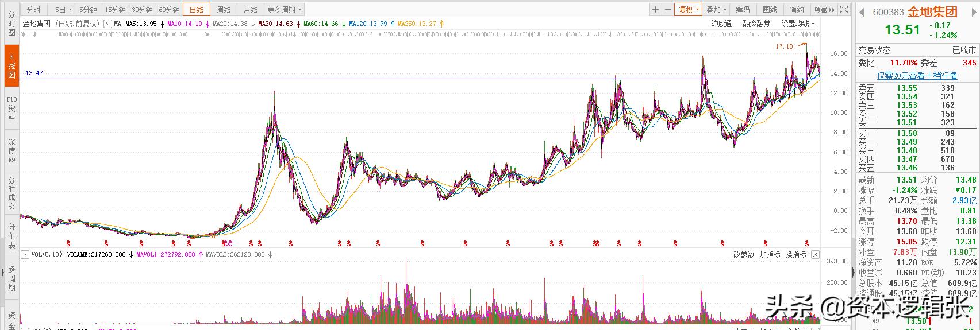The height and width of the screenshot is (330, 980).
Task: Expand hidden toolbar with 隐藏 arrows
Action: tap(824, 10)
